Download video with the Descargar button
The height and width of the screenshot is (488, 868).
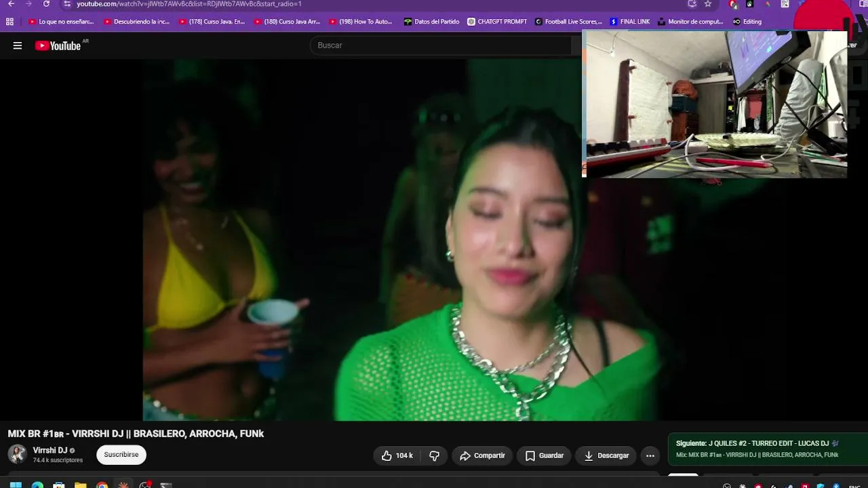click(x=607, y=455)
